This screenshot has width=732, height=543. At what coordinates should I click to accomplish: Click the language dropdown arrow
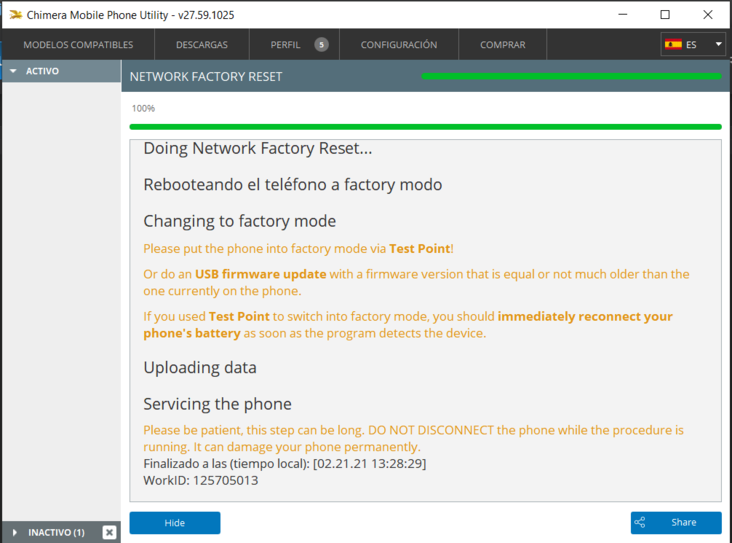click(718, 44)
